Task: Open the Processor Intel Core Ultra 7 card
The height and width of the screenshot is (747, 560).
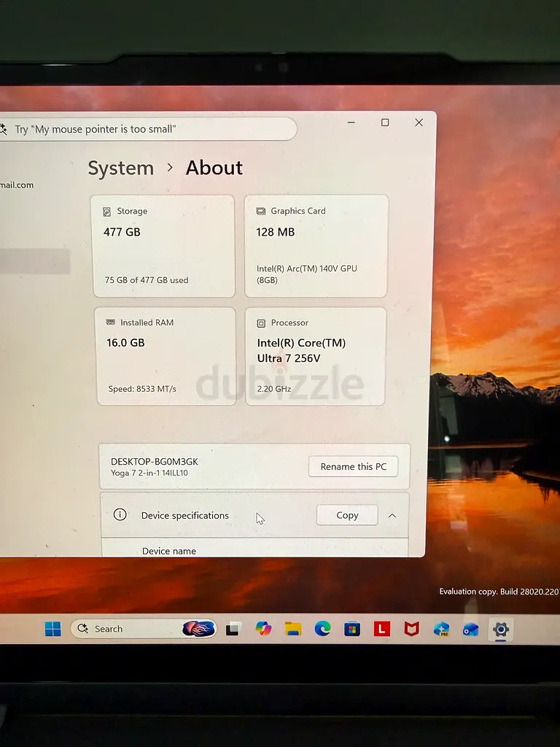Action: pos(315,356)
